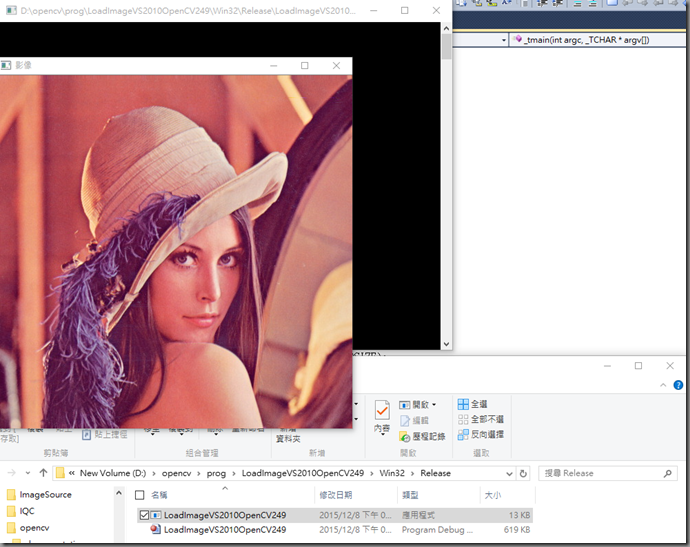Click the 編輯 (Edit) button in the ribbon
This screenshot has width=690, height=547.
(x=414, y=421)
